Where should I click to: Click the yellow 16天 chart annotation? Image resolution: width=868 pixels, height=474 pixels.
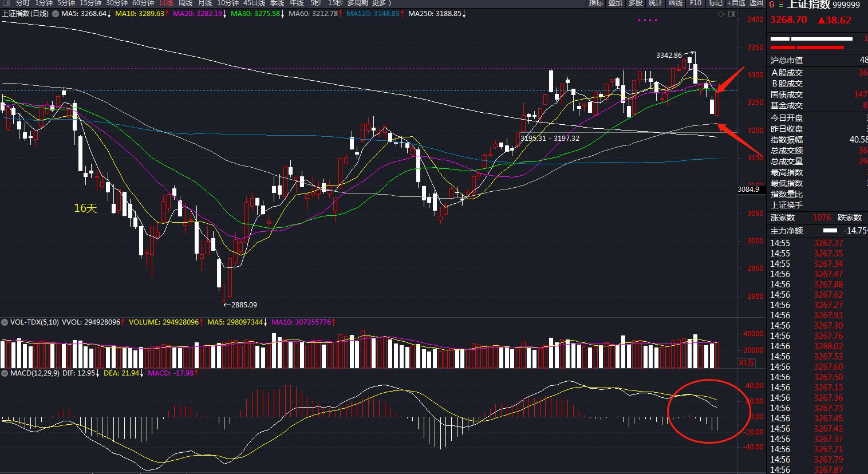[x=86, y=208]
